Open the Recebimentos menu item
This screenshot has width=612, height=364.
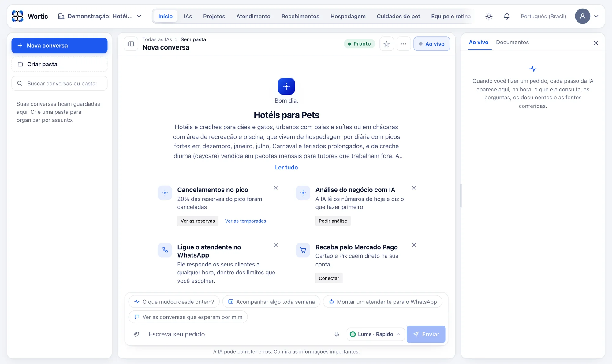click(x=300, y=16)
